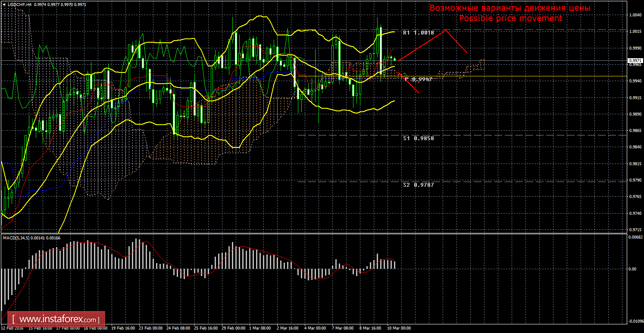Viewport: 644px width, 333px height.
Task: Open the www.instaforex.com watermark link
Action: [59, 320]
